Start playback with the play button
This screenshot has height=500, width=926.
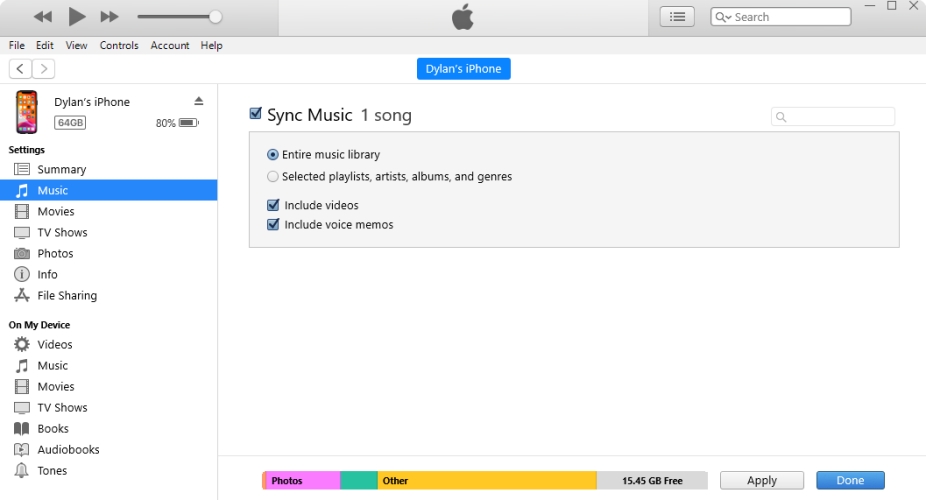tap(76, 17)
